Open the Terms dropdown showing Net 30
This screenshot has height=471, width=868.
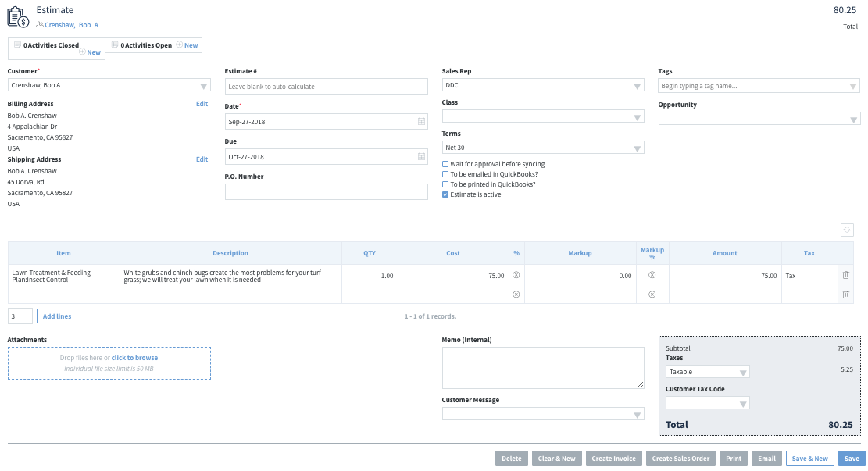point(637,147)
